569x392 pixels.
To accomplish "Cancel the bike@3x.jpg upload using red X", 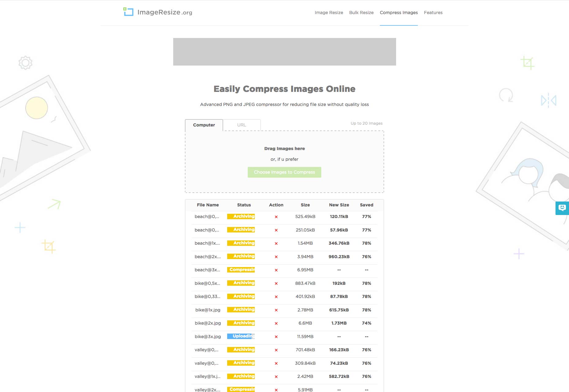I will pos(276,337).
